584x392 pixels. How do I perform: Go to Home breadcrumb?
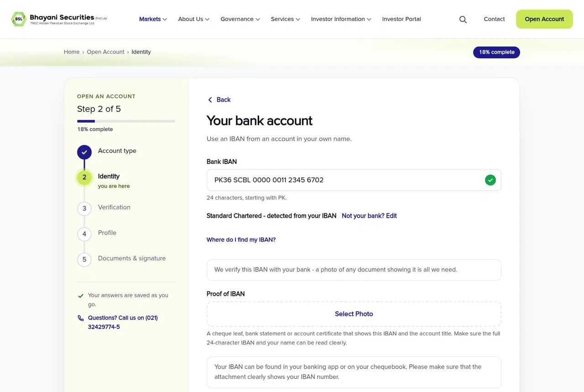pos(72,52)
